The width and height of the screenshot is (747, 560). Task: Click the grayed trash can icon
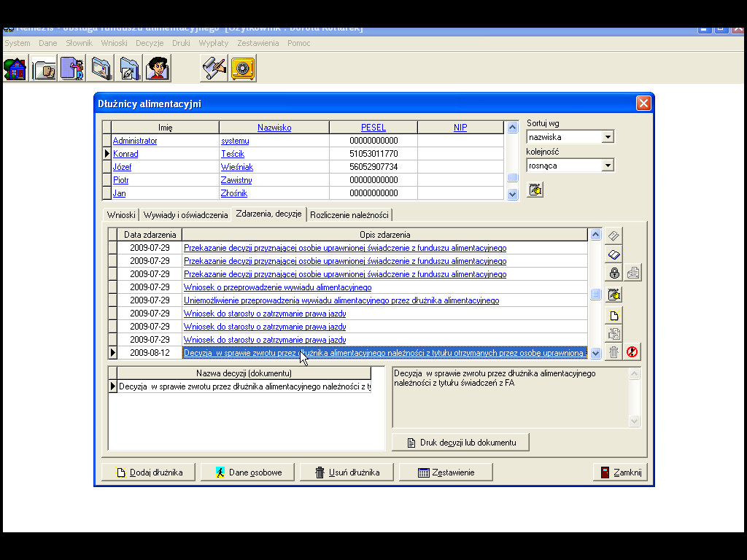614,352
